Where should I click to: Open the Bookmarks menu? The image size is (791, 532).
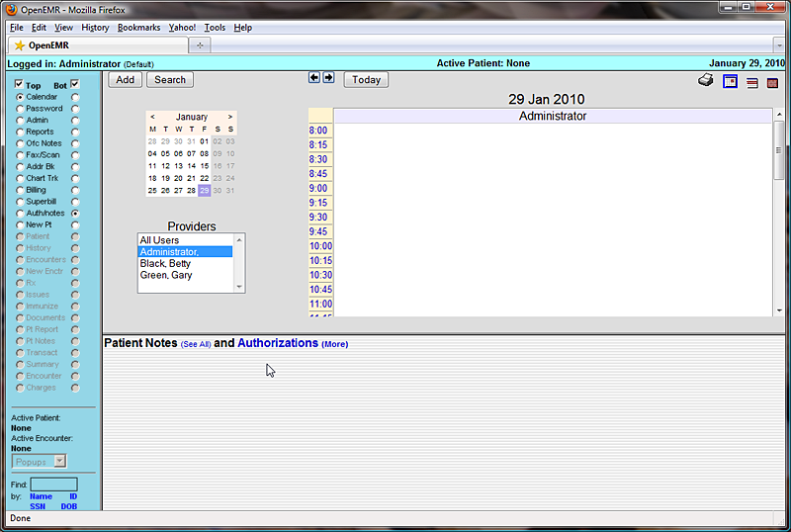[x=138, y=28]
